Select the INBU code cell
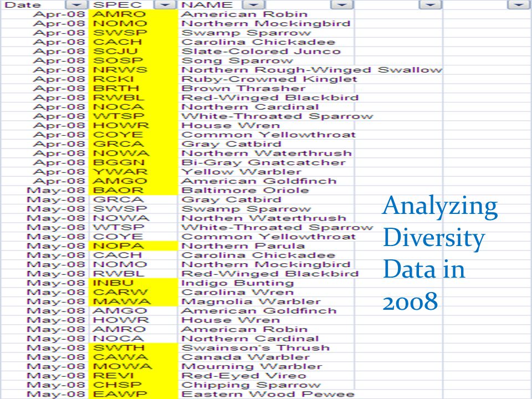Viewport: 532px width, 399px height. (x=133, y=283)
